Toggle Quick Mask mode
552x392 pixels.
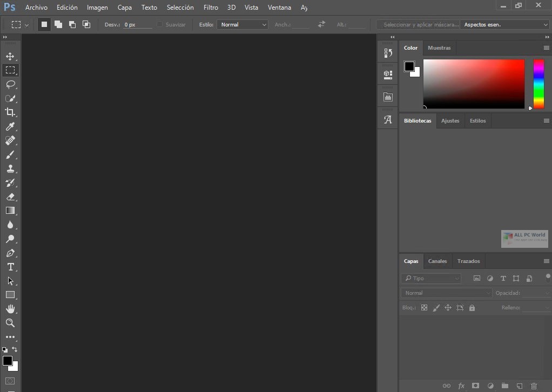pos(10,381)
